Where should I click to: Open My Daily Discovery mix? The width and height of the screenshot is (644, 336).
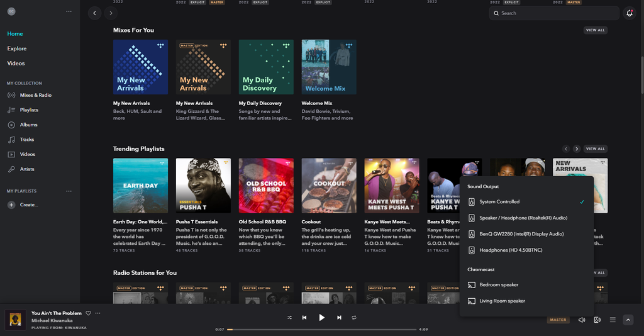pos(266,67)
